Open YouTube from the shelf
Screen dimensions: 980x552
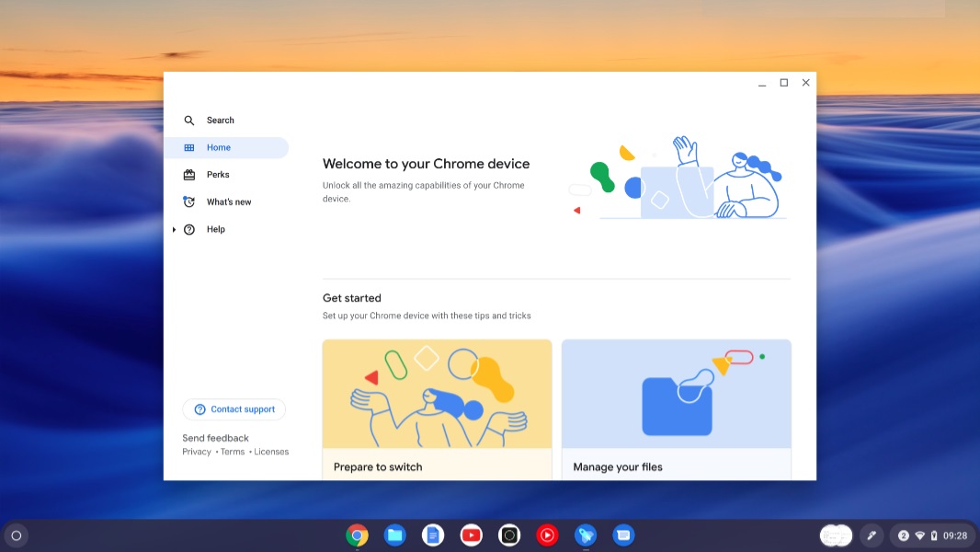coord(471,535)
